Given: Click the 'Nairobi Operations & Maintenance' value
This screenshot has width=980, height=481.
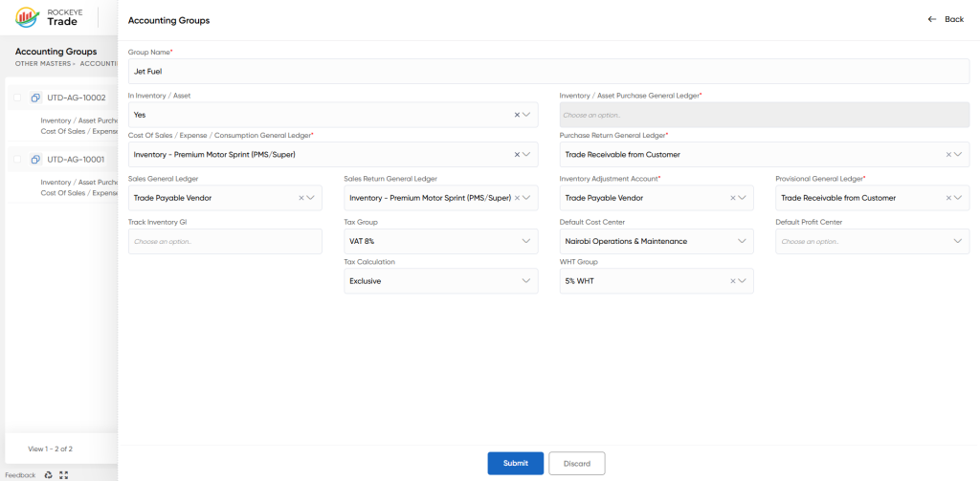Looking at the screenshot, I should click(626, 241).
